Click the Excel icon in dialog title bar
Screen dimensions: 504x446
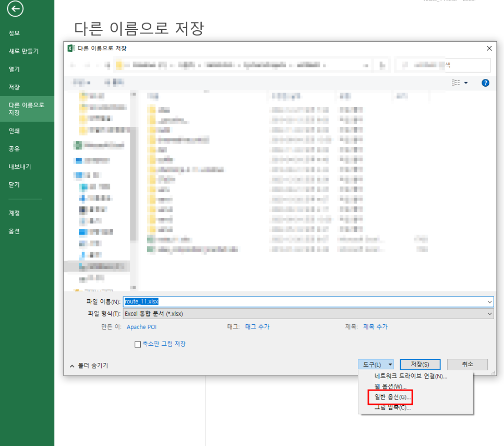71,48
